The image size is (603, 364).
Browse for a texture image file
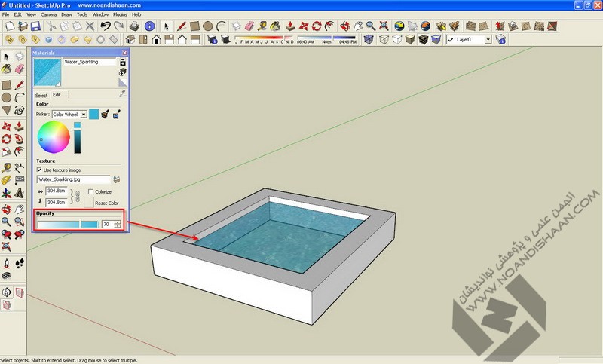117,180
